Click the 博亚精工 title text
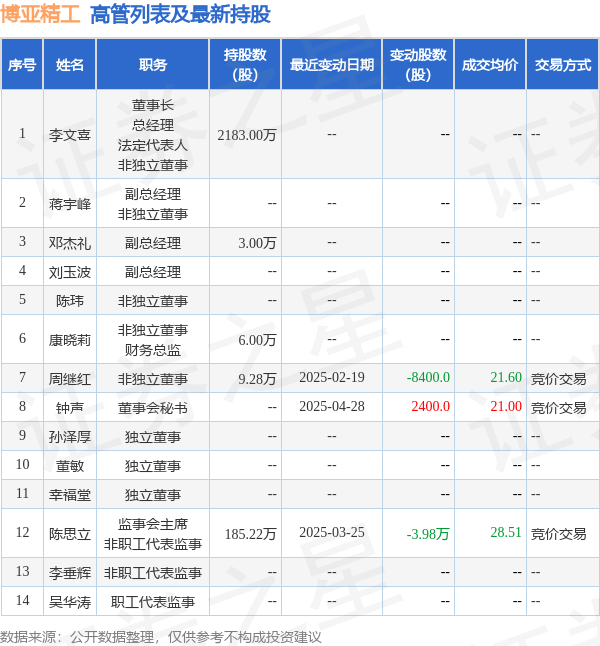The height and width of the screenshot is (646, 600). click(x=40, y=14)
